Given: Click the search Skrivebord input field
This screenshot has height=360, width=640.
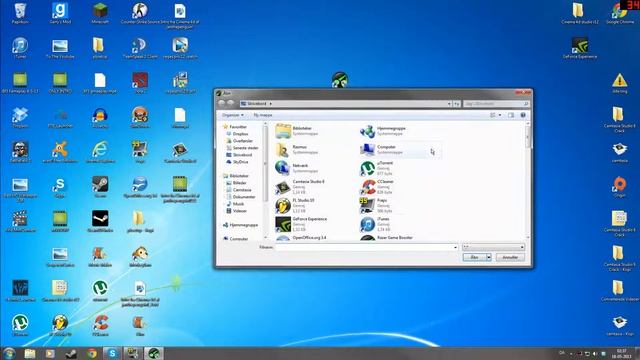Looking at the screenshot, I should click(x=496, y=104).
